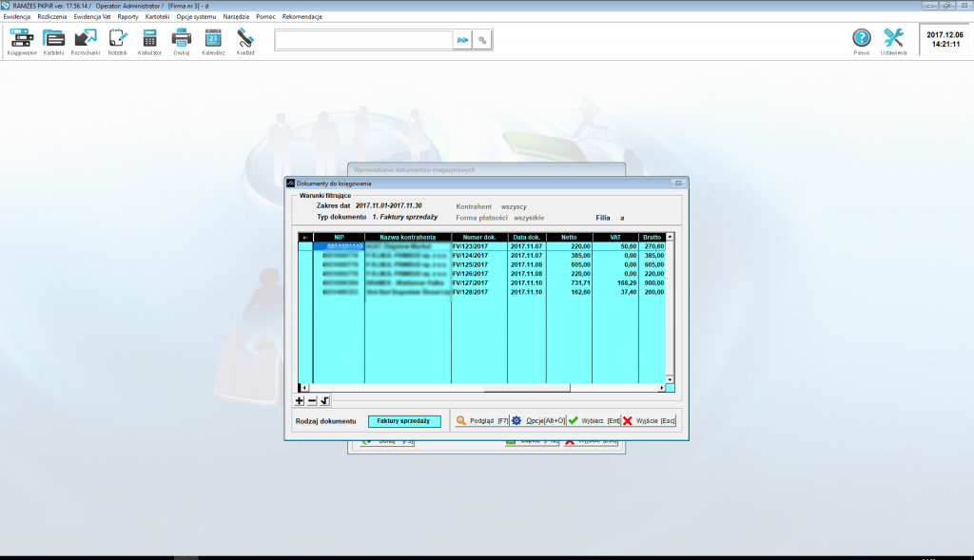Open Pomoc help icon at top right
974x560 pixels.
pos(861,39)
